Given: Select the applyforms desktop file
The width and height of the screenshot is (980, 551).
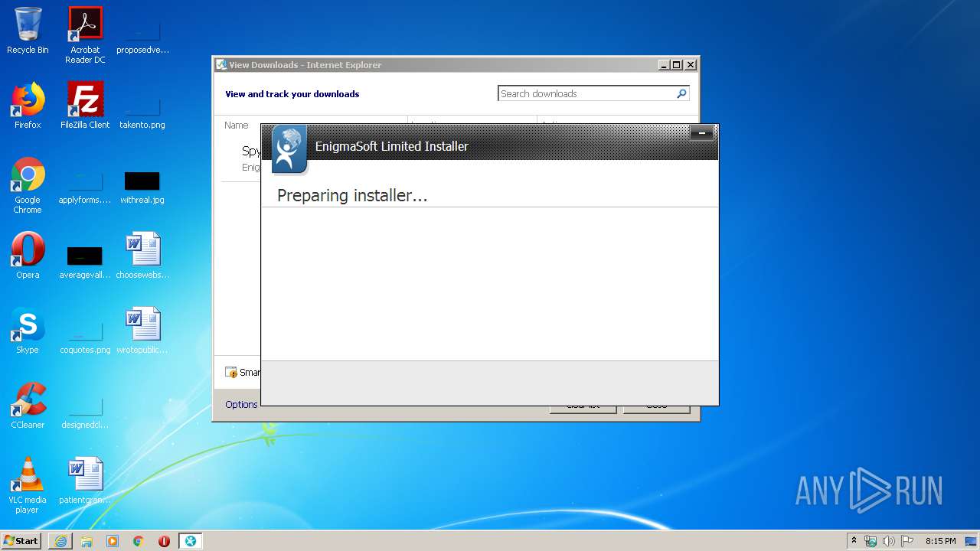Looking at the screenshot, I should click(x=85, y=187).
